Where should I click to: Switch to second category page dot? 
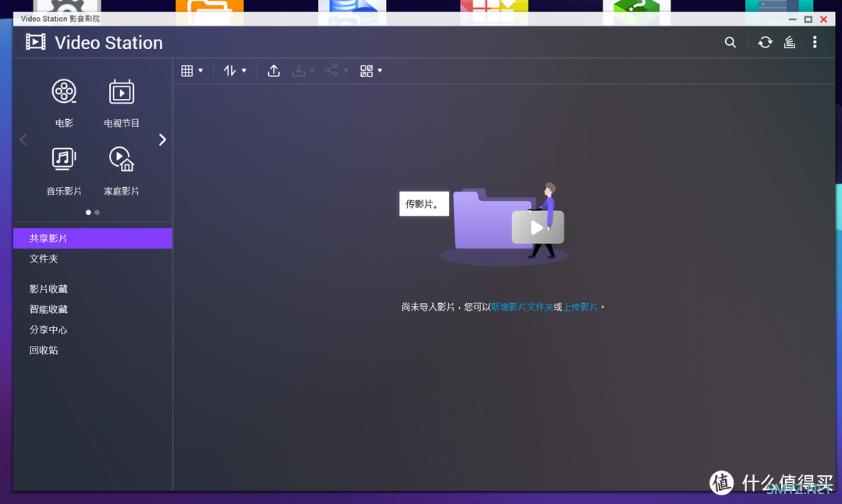97,213
